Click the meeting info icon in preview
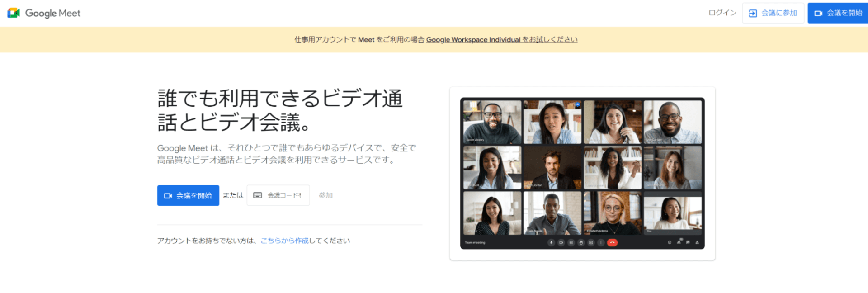 (x=670, y=242)
